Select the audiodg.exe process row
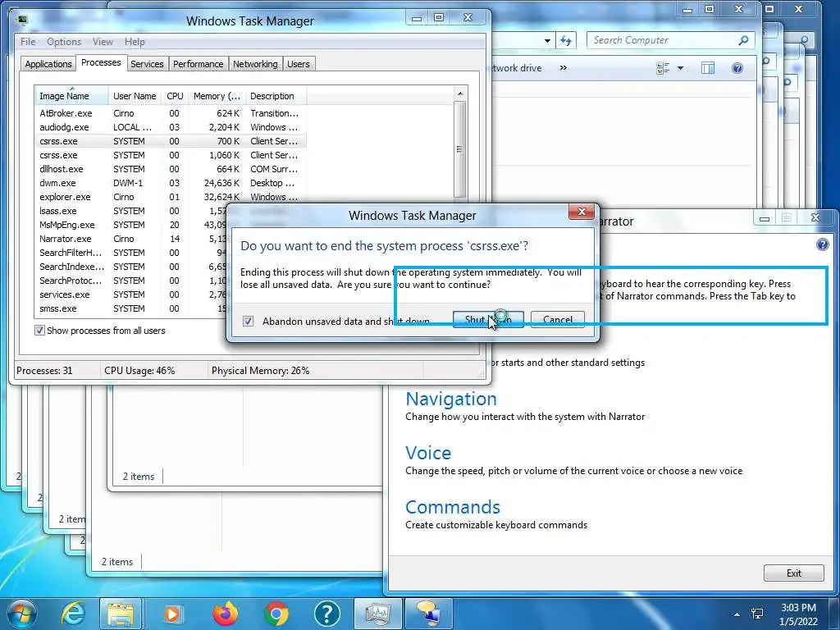This screenshot has height=630, width=840. [x=171, y=127]
